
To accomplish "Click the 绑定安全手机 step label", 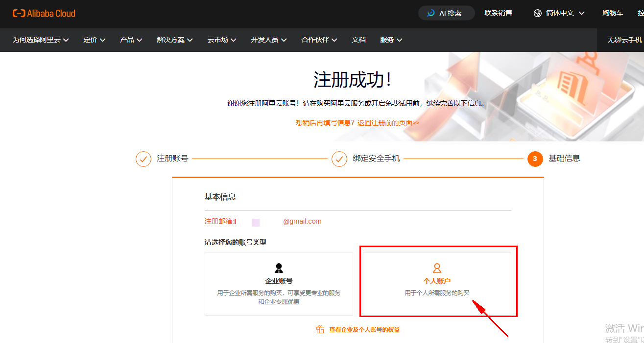I will (376, 159).
